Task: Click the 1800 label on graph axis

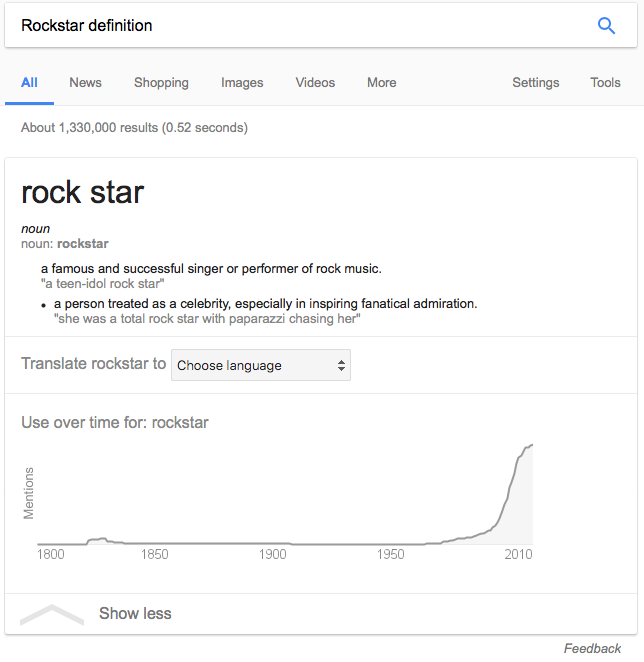Action: (x=50, y=554)
